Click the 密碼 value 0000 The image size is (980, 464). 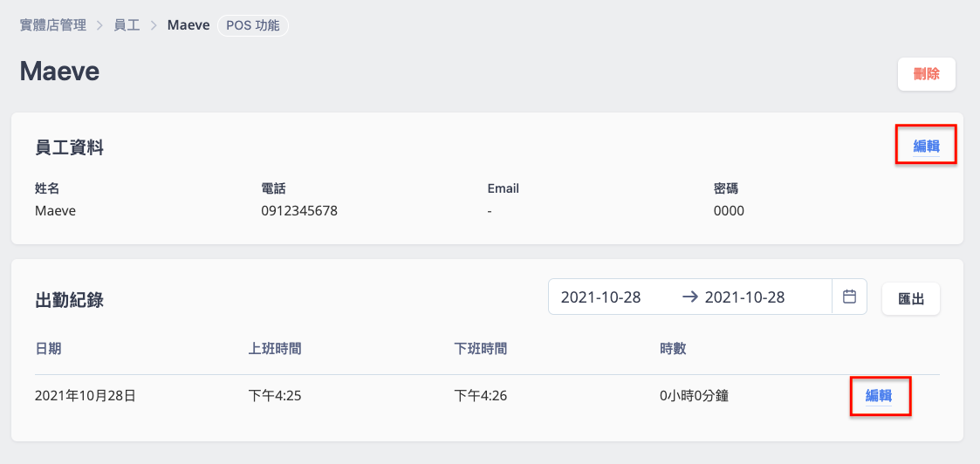point(729,211)
